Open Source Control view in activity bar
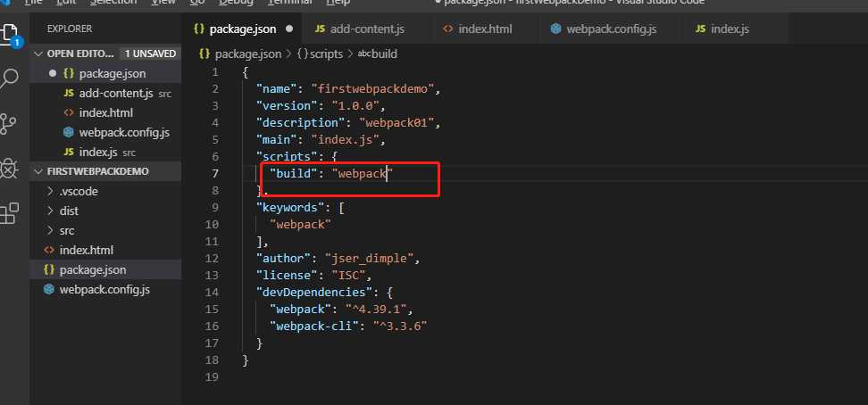Image resolution: width=868 pixels, height=405 pixels. (8, 124)
